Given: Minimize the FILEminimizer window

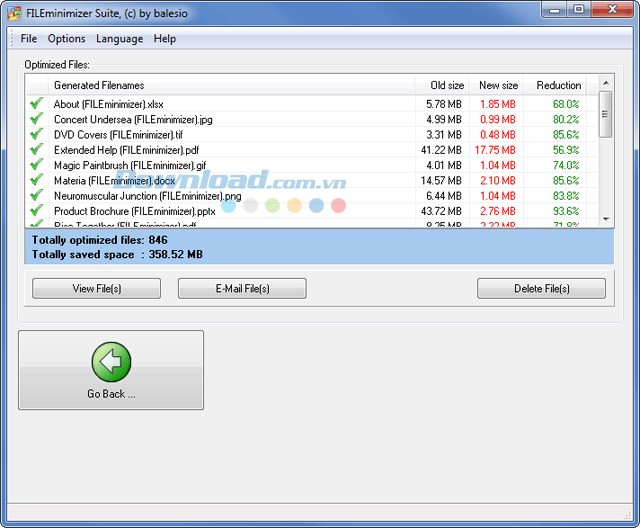Looking at the screenshot, I should tap(554, 9).
